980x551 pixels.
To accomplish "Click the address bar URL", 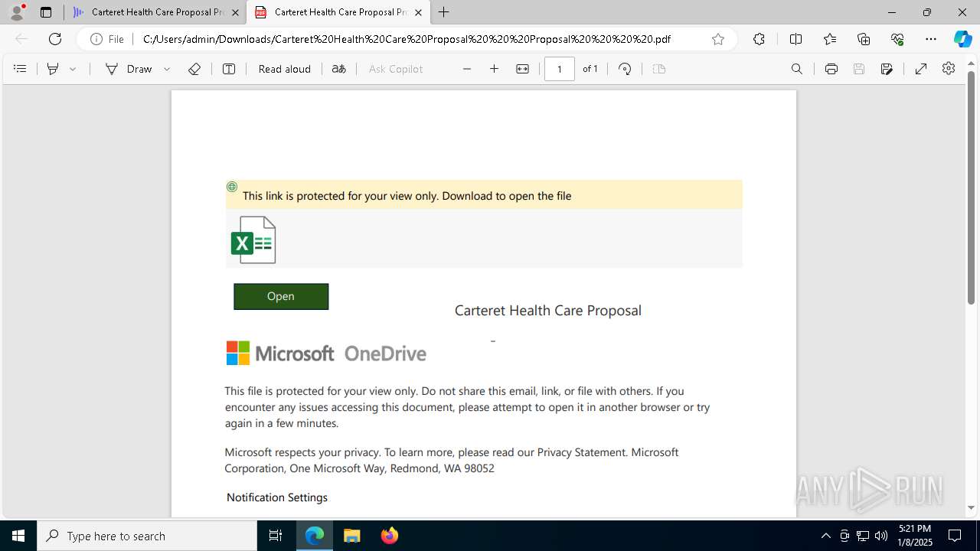I will tap(407, 39).
